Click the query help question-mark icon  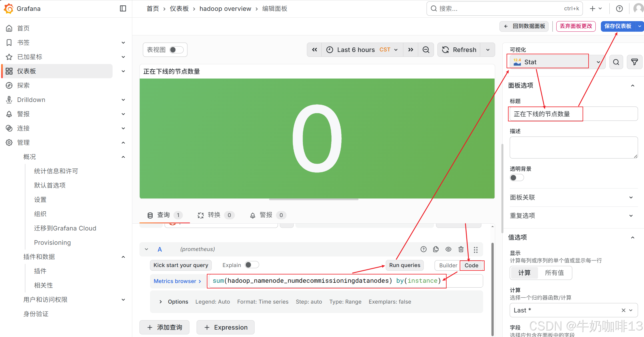tap(423, 249)
